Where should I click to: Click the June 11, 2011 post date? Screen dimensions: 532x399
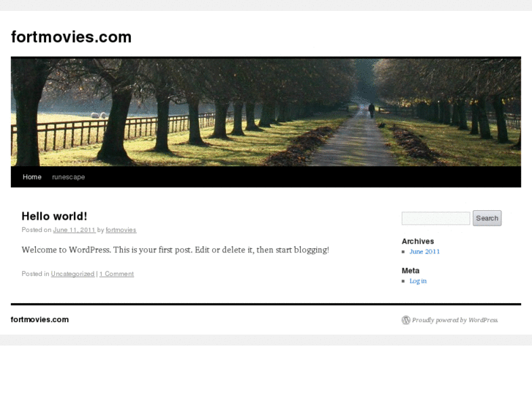pyautogui.click(x=74, y=230)
